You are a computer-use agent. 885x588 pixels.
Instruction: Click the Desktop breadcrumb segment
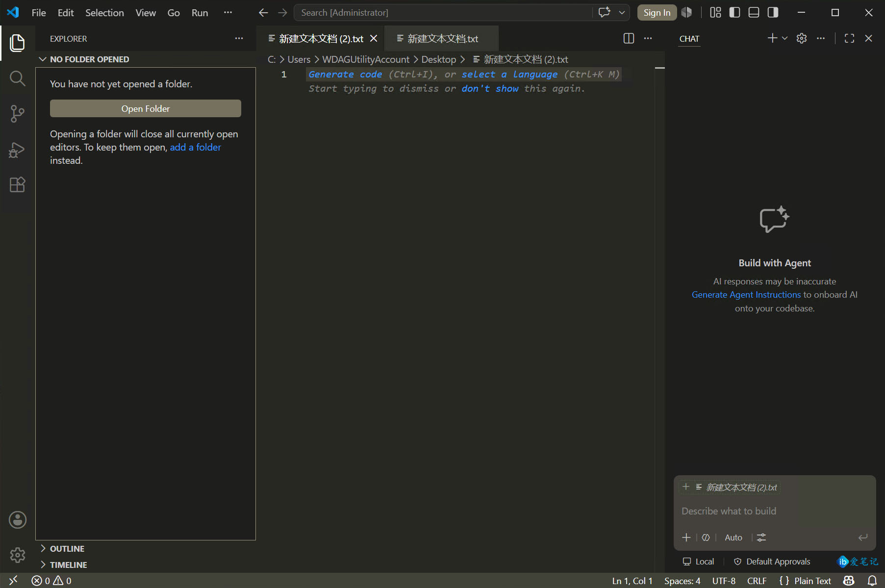(x=438, y=59)
